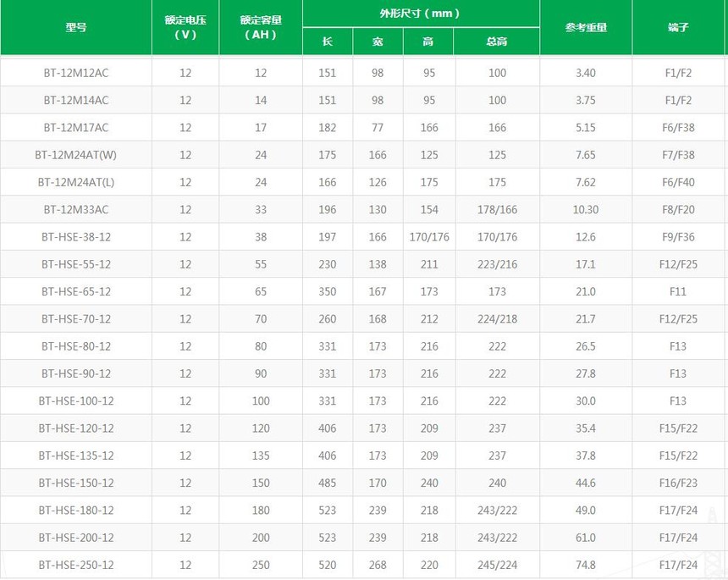Screen dimensions: 728x580
Task: Click the BT-HSE-65-12 model name
Action: pyautogui.click(x=76, y=292)
